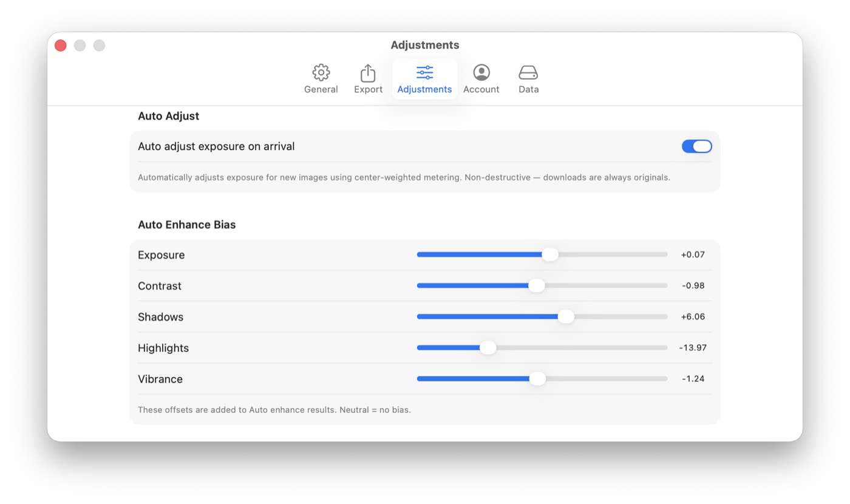Open the Account tab
850x504 pixels.
[x=481, y=79]
